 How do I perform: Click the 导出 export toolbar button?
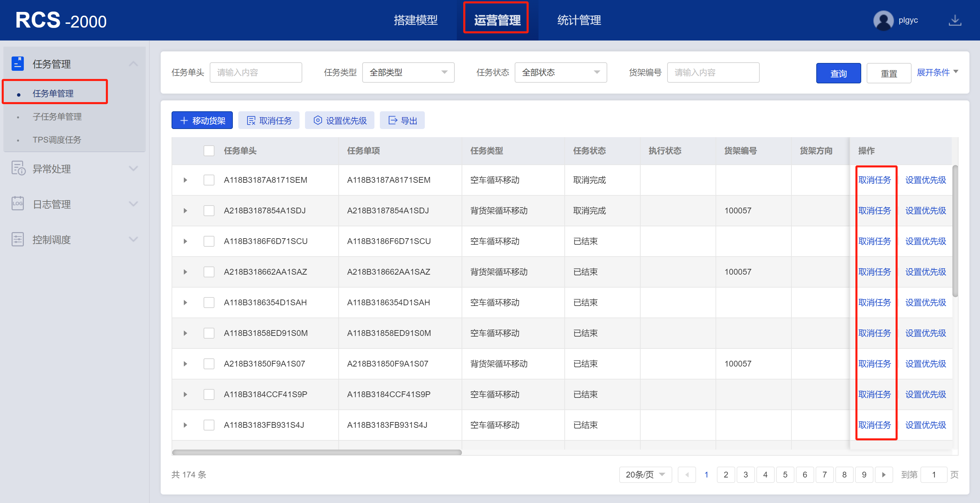pos(402,120)
